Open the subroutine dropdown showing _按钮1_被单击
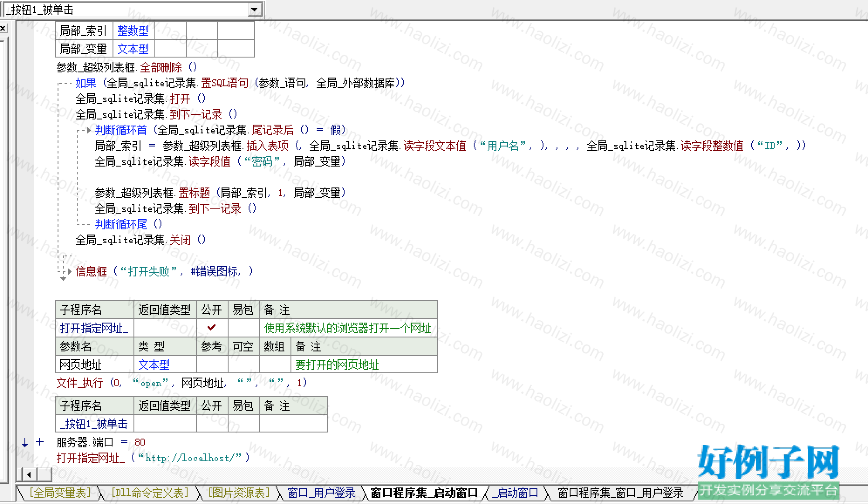The image size is (868, 504). [133, 10]
